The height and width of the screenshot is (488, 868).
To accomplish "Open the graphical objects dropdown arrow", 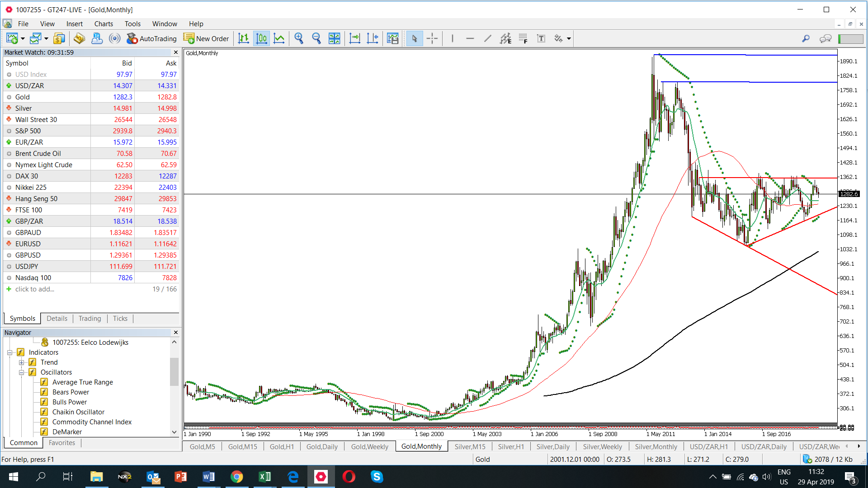I will click(569, 38).
